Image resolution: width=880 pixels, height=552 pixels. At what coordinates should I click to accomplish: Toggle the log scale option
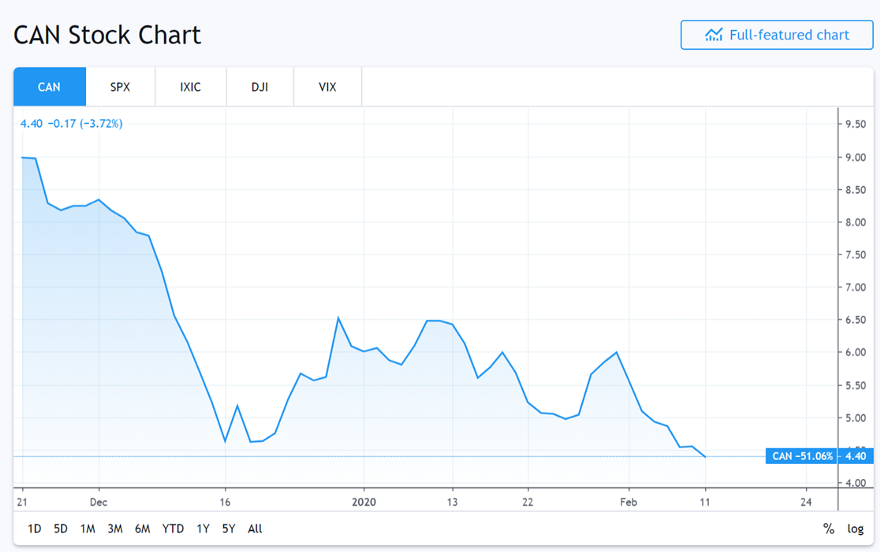pyautogui.click(x=855, y=529)
